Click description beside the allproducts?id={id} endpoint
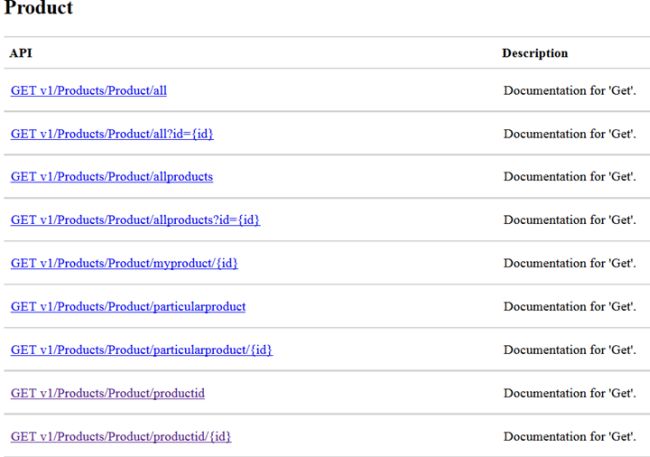The width and height of the screenshot is (650, 457). tap(569, 220)
